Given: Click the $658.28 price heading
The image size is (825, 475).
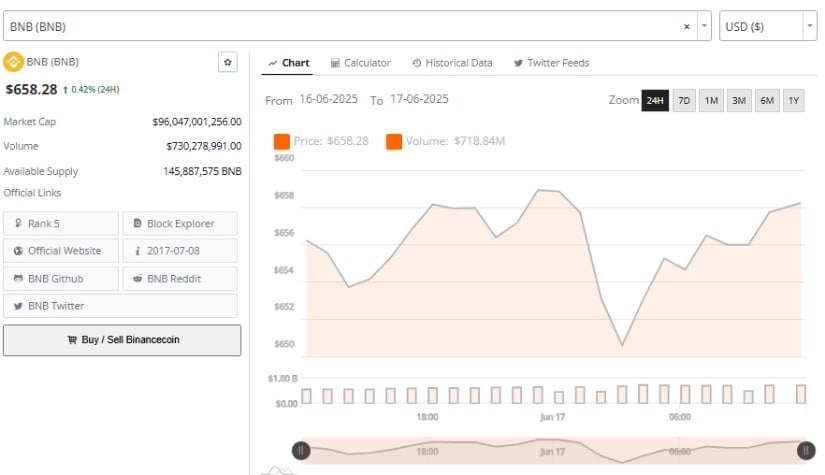Looking at the screenshot, I should pyautogui.click(x=31, y=90).
